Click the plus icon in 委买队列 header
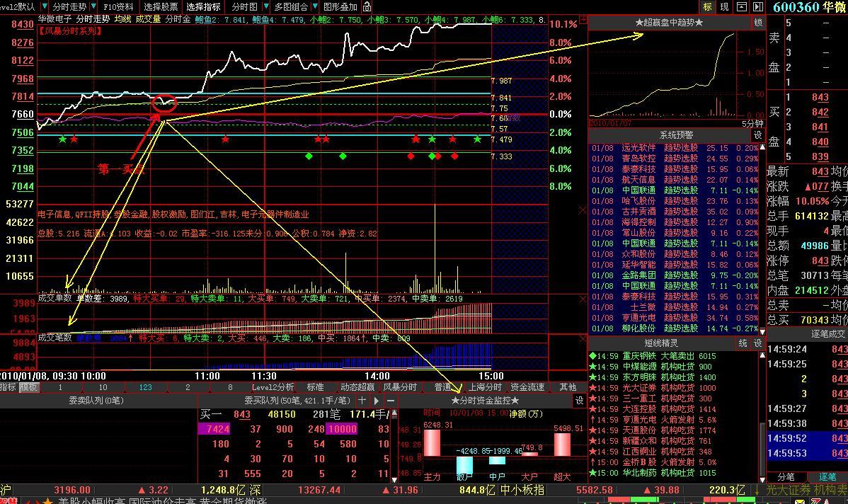 point(362,401)
